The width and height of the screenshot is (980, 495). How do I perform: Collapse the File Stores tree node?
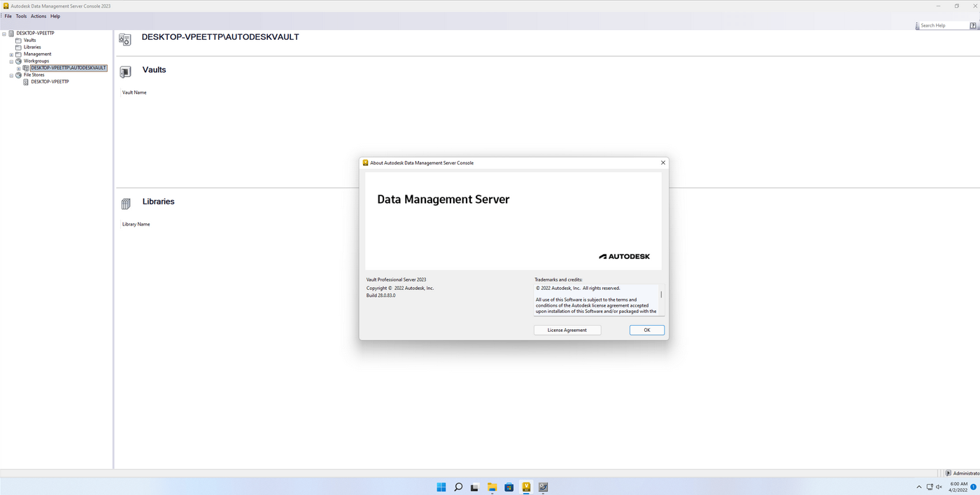(11, 76)
